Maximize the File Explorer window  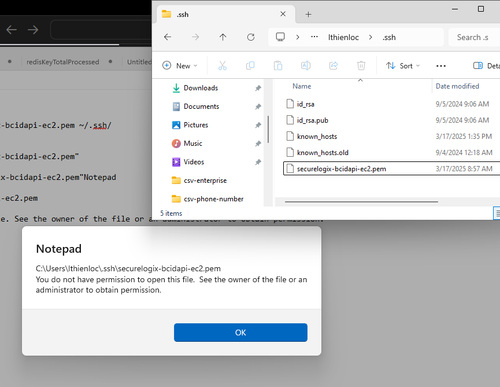481,9
